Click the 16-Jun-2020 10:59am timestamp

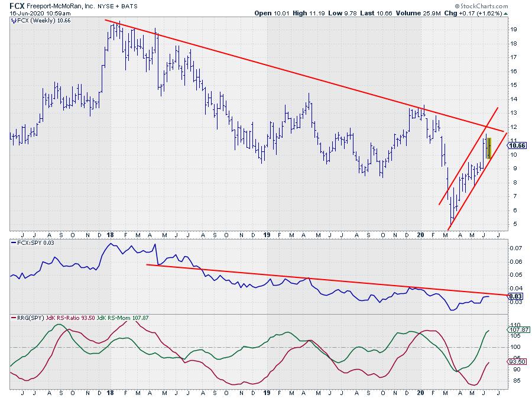tap(40, 13)
